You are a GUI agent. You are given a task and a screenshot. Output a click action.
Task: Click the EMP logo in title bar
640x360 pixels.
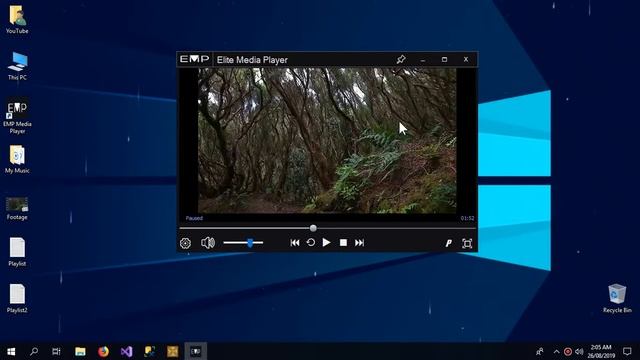point(195,59)
